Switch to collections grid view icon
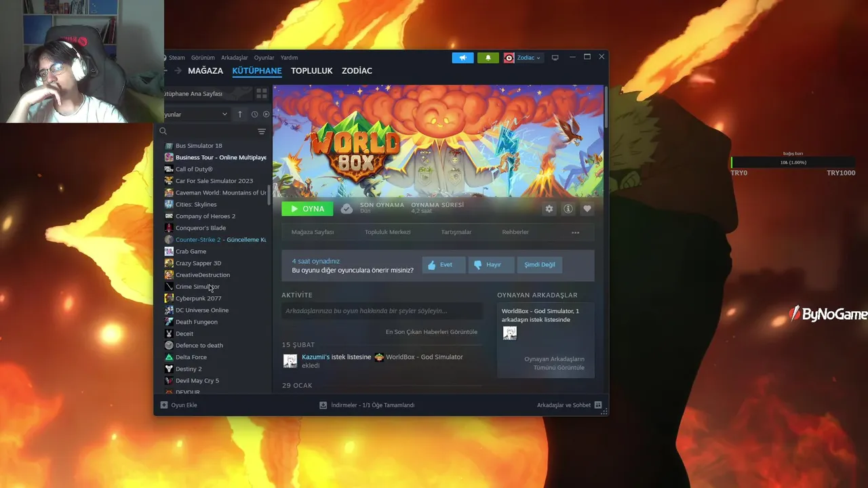 tap(262, 94)
